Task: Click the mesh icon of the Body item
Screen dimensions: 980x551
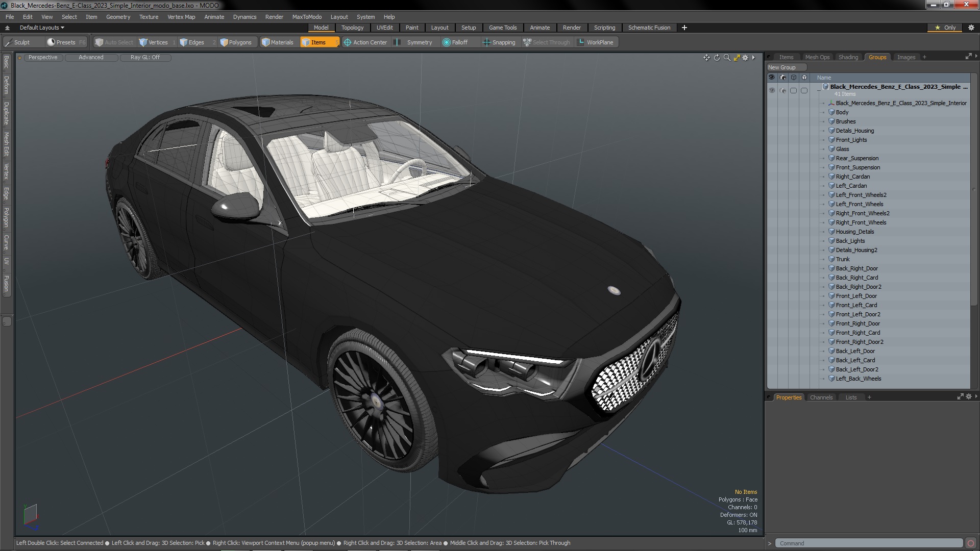Action: pyautogui.click(x=831, y=112)
